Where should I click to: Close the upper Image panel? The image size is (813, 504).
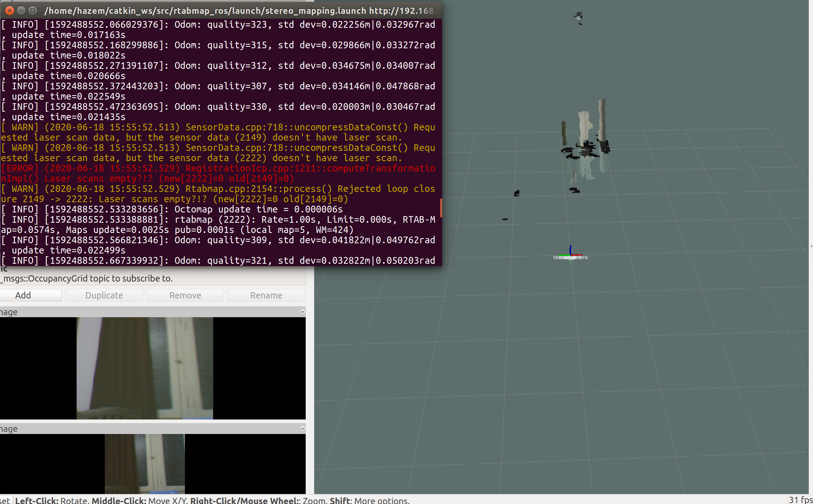pyautogui.click(x=302, y=312)
